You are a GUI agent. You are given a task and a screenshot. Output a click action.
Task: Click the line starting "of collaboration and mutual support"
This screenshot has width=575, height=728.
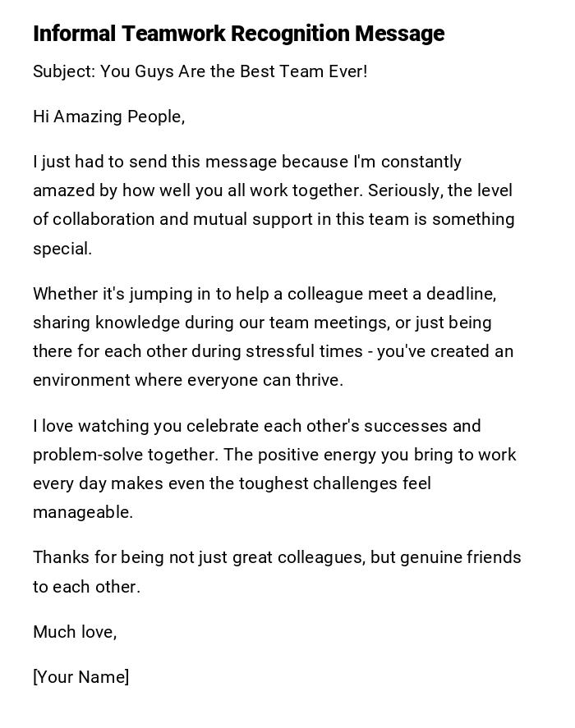coord(274,219)
